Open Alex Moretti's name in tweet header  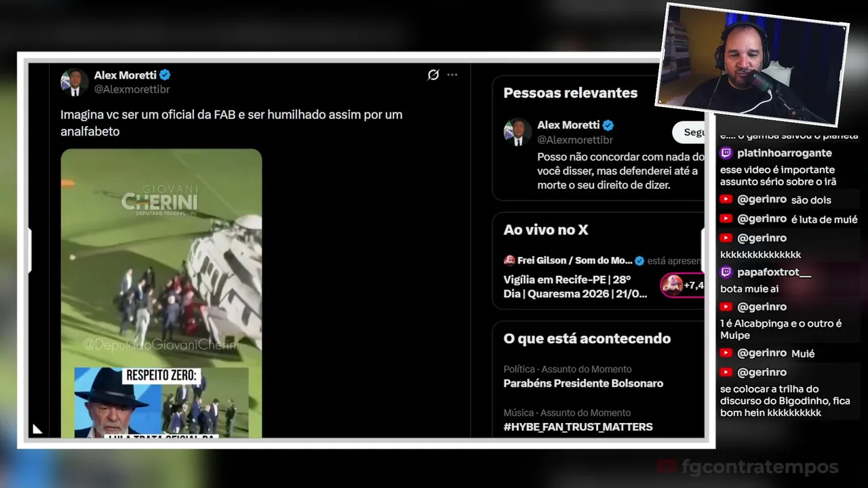pos(125,75)
